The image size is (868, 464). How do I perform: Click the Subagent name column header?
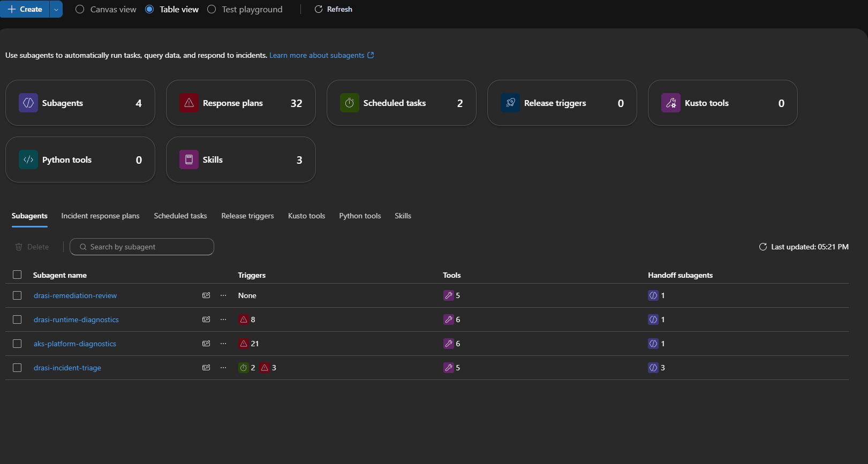click(60, 275)
